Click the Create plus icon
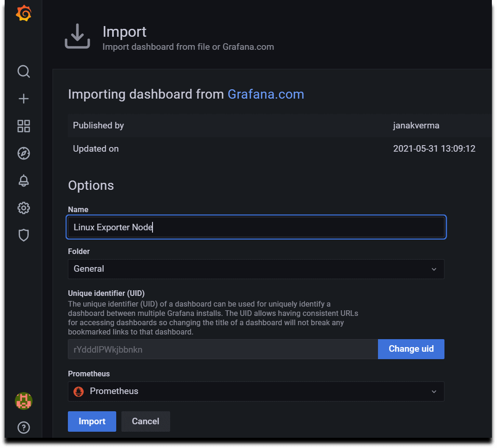Screen dimensions: 497x448 click(23, 99)
